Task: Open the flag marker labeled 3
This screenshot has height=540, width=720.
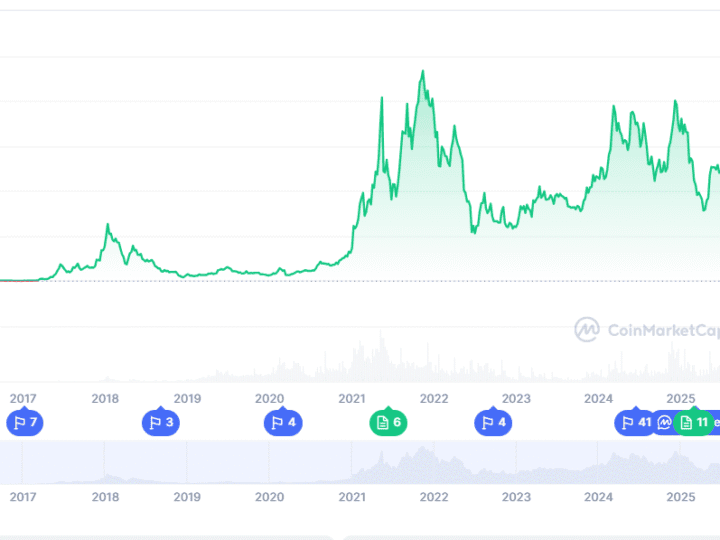Action: (x=160, y=422)
